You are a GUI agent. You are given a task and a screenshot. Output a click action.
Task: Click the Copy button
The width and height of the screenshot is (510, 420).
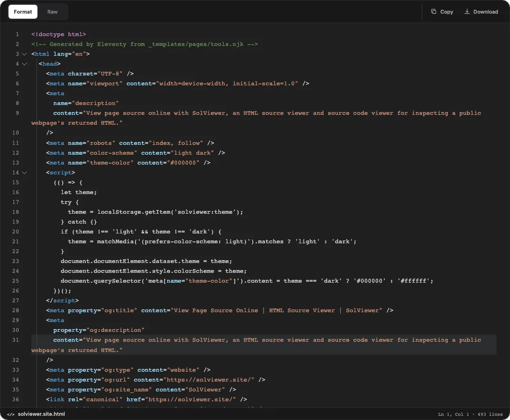pos(442,12)
